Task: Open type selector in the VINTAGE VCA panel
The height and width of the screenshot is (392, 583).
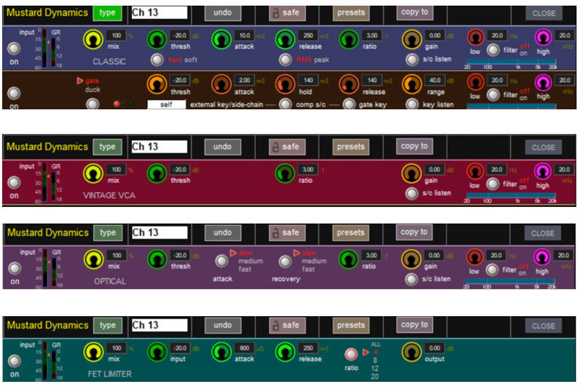Action: click(x=107, y=147)
